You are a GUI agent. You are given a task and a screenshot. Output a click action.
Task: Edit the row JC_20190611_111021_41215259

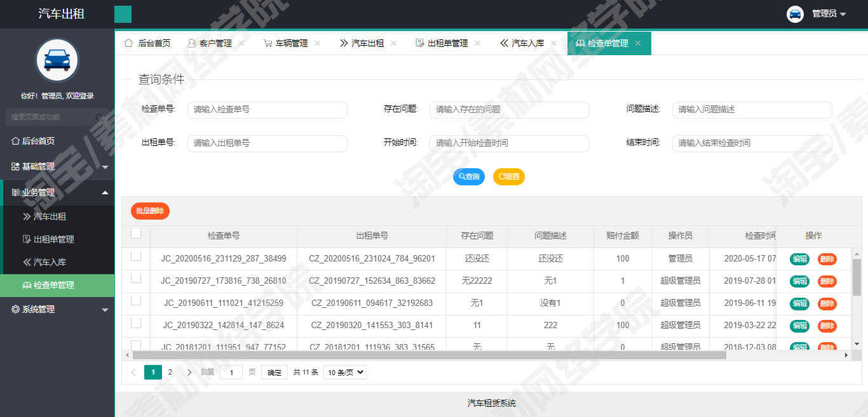(x=800, y=303)
